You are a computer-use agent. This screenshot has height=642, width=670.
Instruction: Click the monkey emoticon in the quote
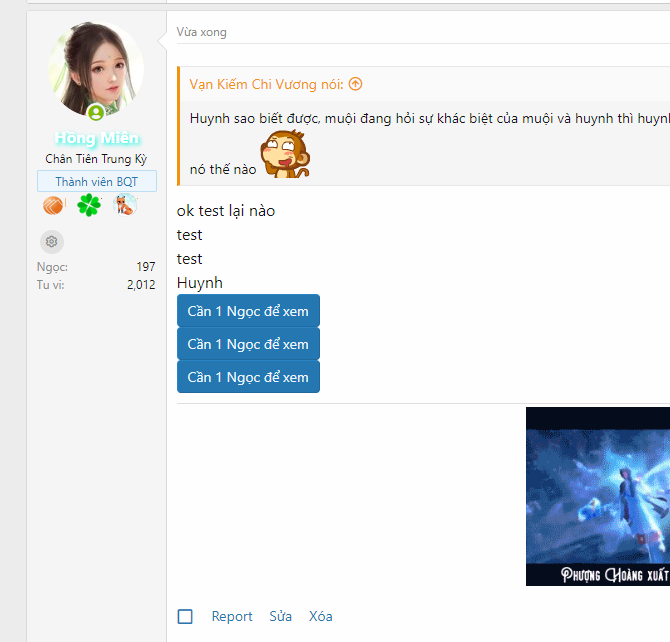click(x=285, y=156)
